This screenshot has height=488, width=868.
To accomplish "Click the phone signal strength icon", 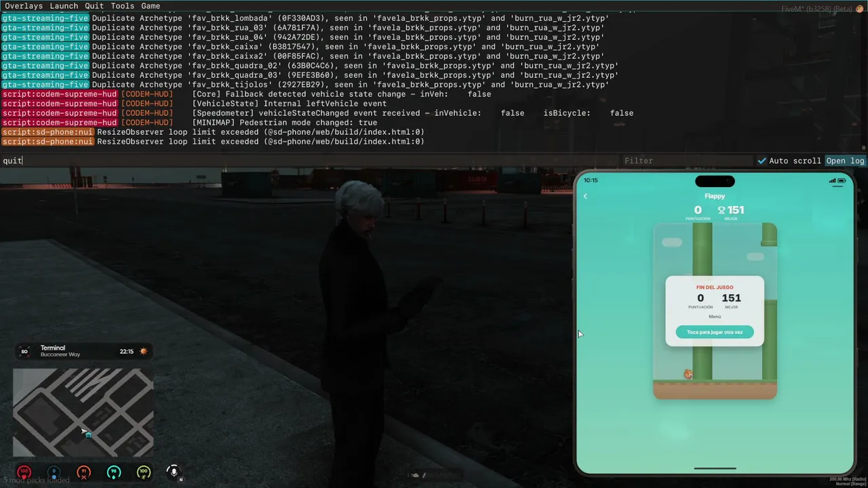I will point(832,180).
